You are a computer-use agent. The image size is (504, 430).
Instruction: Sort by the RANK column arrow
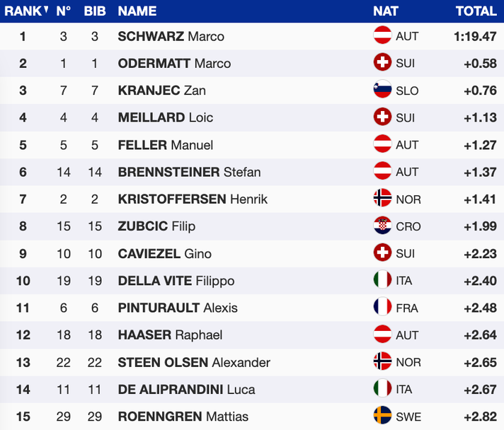pyautogui.click(x=46, y=11)
